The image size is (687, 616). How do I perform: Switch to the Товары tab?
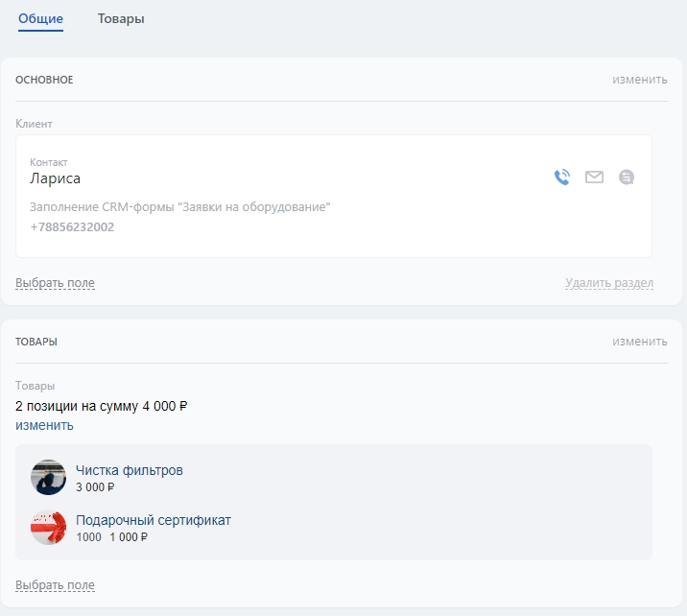[121, 19]
